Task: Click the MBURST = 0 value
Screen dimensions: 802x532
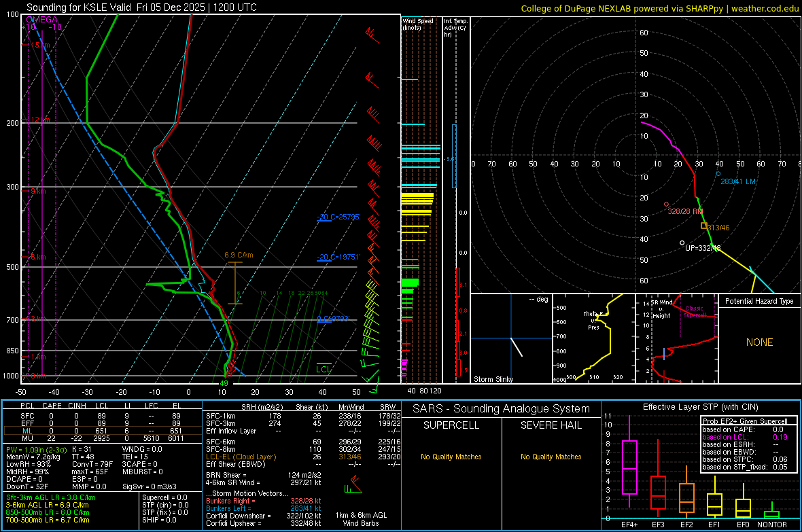Action: [142, 472]
